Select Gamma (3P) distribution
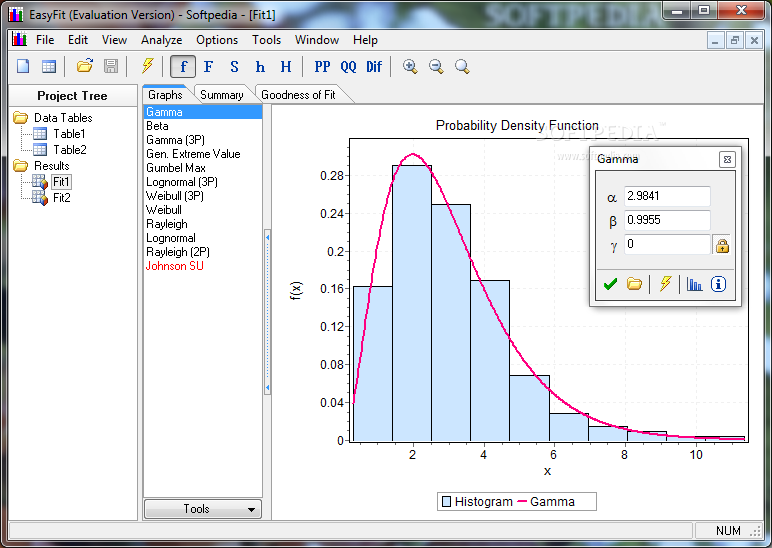Image resolution: width=772 pixels, height=548 pixels. tap(203, 140)
